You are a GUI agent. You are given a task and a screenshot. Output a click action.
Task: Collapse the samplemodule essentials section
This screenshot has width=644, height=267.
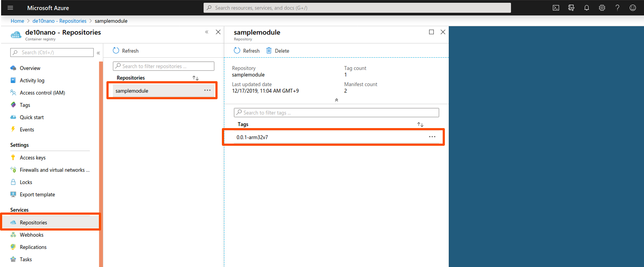pos(337,100)
